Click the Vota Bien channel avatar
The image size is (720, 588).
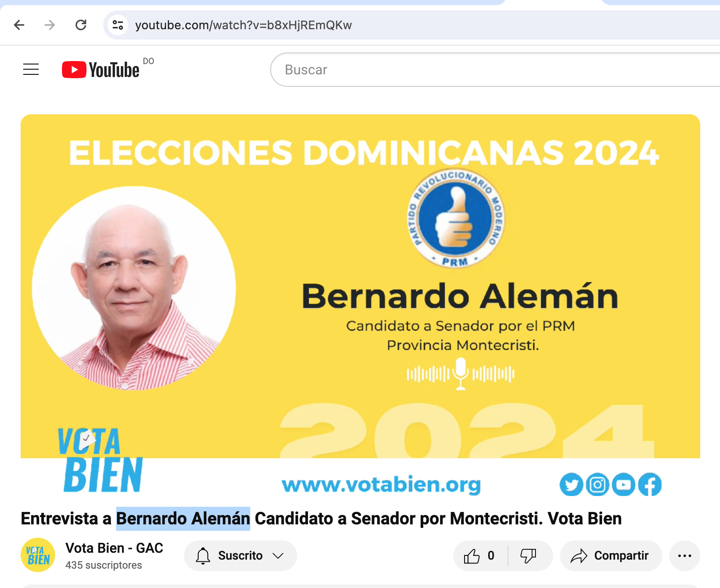38,555
